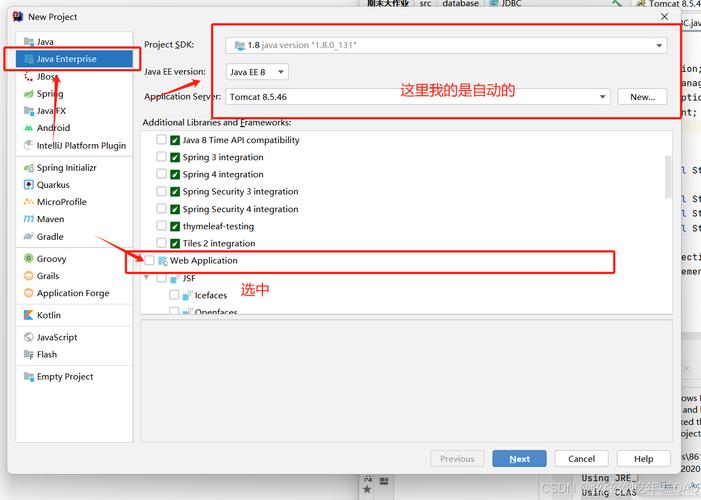Click the frameworks list vertical scrollbar
The height and width of the screenshot is (500, 701).
point(668,178)
